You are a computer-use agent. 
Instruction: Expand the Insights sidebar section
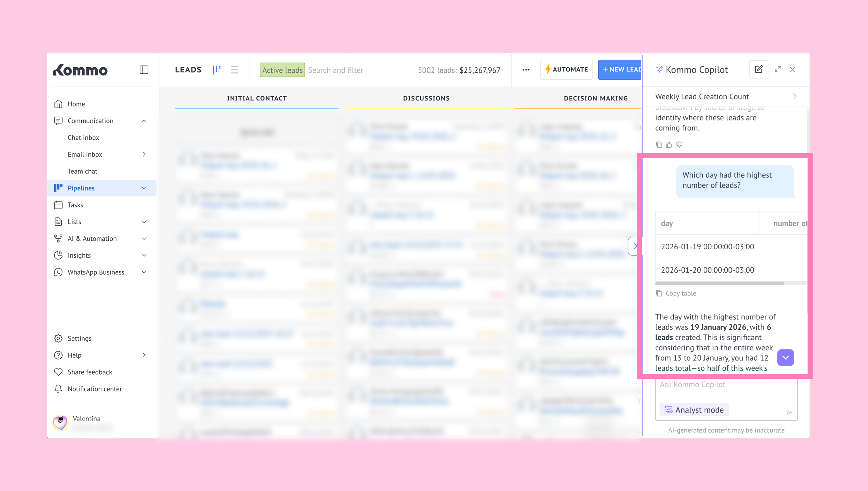[x=144, y=255]
